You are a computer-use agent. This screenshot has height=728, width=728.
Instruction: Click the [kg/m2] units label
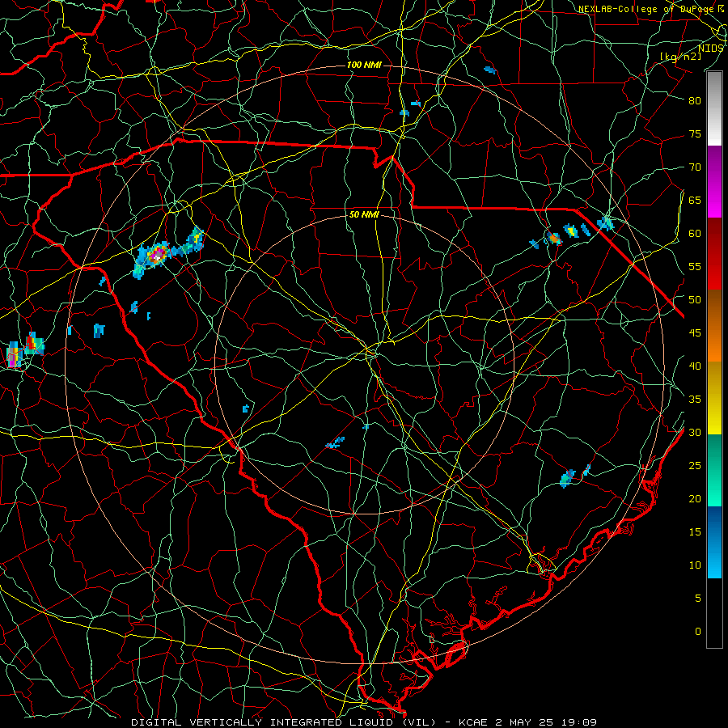(x=680, y=56)
